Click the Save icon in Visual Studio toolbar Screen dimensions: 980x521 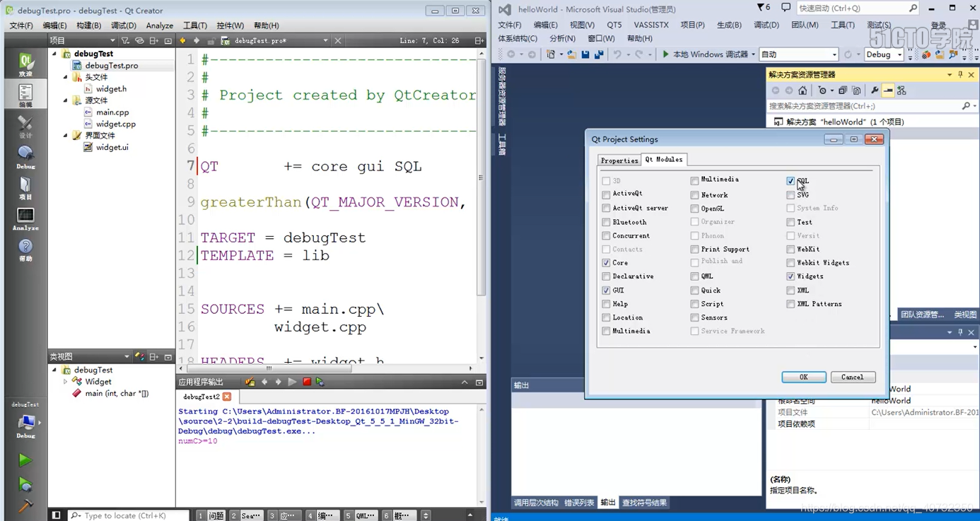tap(585, 54)
